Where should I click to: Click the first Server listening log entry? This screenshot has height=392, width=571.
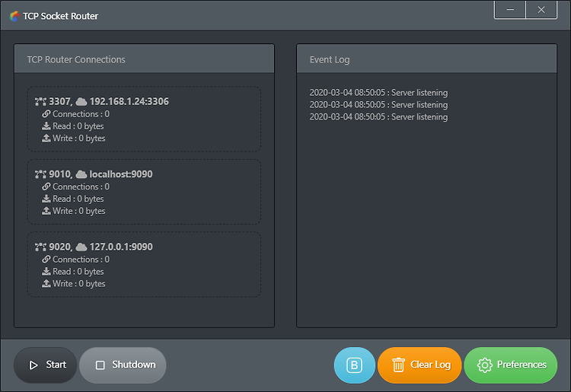pos(378,93)
